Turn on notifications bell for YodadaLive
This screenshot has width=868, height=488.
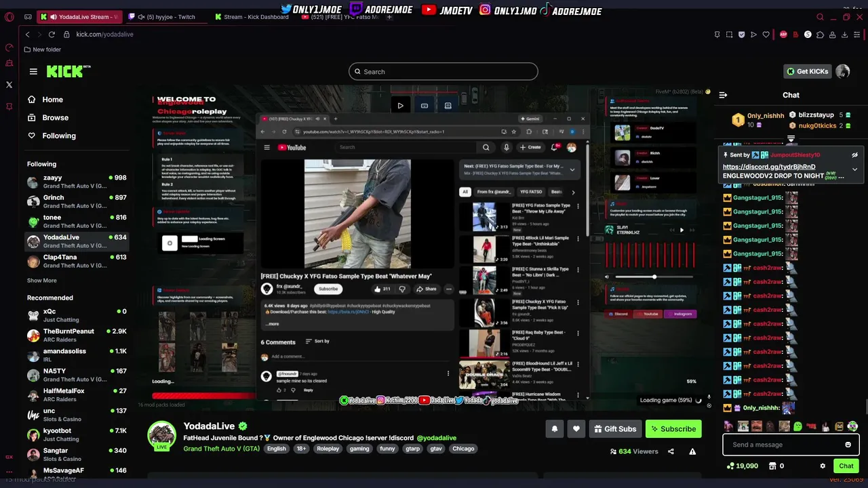point(555,428)
